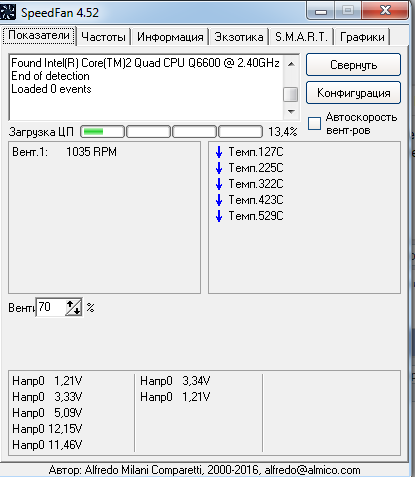Open the Графики tab
Viewport: 415px width, 477px height.
coord(362,37)
